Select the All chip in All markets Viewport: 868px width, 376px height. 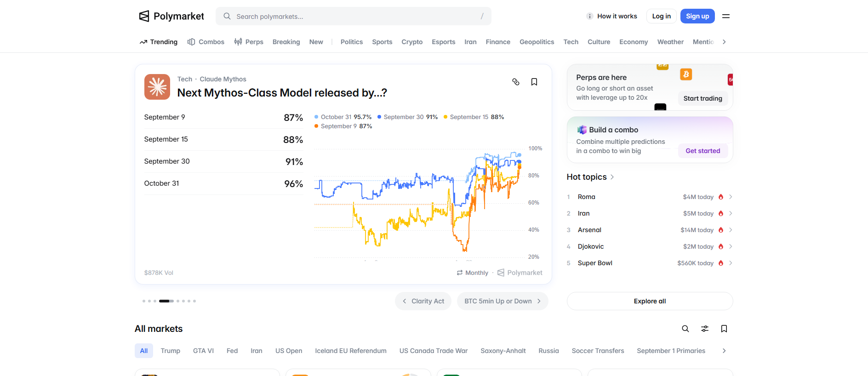[x=144, y=351]
